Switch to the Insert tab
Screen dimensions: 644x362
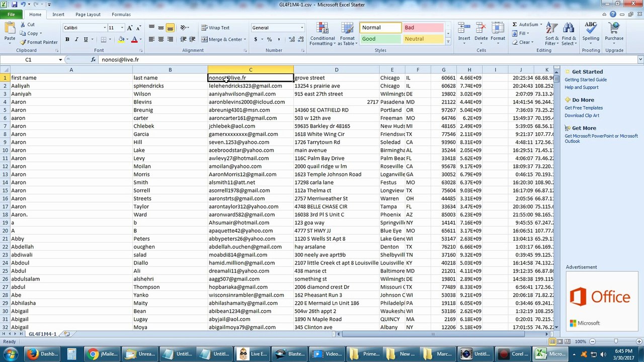(x=58, y=15)
